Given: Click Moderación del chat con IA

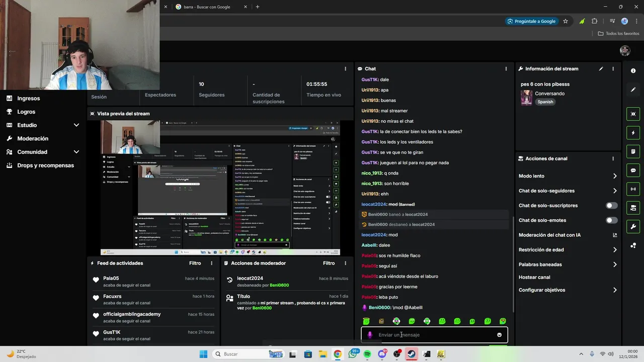Looking at the screenshot, I should tap(549, 235).
